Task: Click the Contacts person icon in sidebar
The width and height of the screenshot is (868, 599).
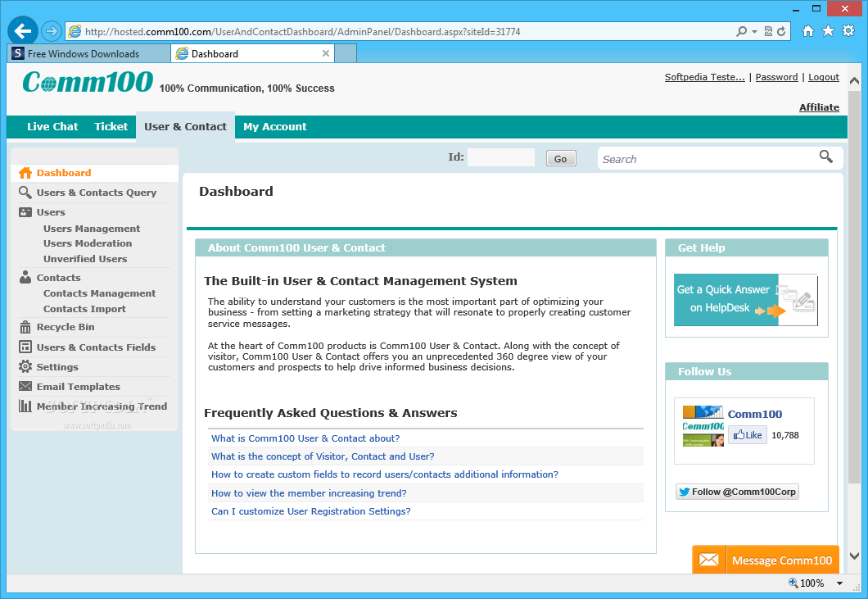Action: point(25,277)
